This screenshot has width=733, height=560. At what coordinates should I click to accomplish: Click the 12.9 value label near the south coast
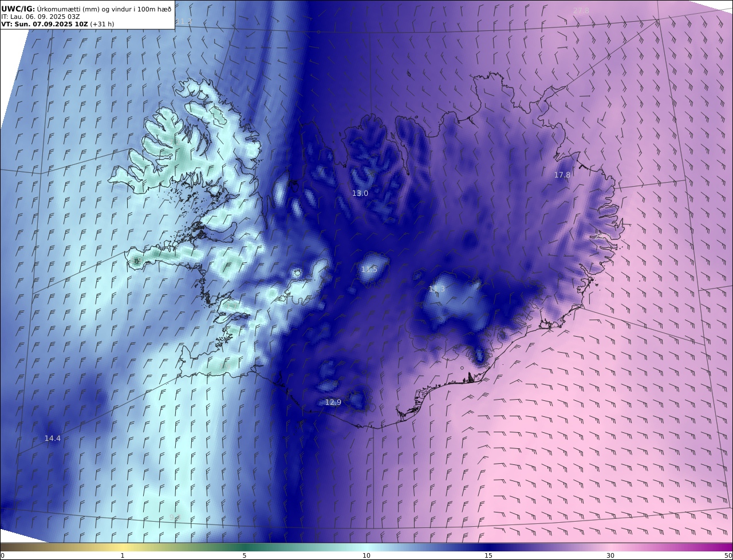tap(333, 403)
